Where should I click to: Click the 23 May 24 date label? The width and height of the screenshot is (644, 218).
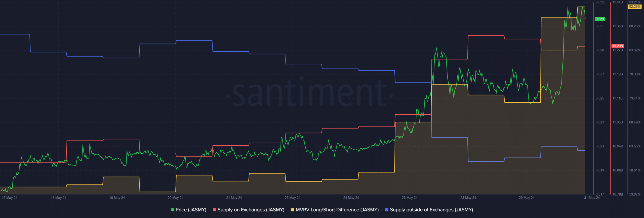[x=293, y=198]
